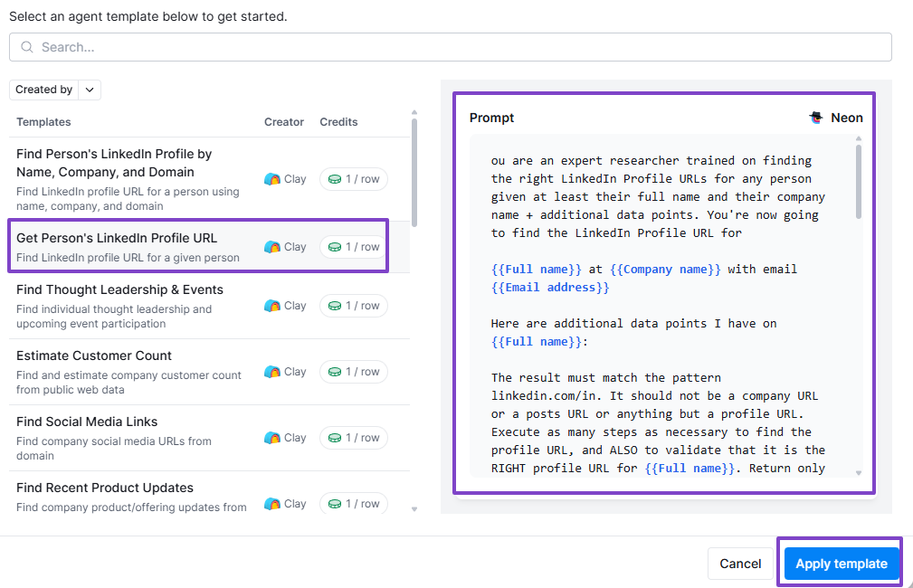This screenshot has width=913, height=588.
Task: Click template list scroll down arrow
Action: (414, 509)
